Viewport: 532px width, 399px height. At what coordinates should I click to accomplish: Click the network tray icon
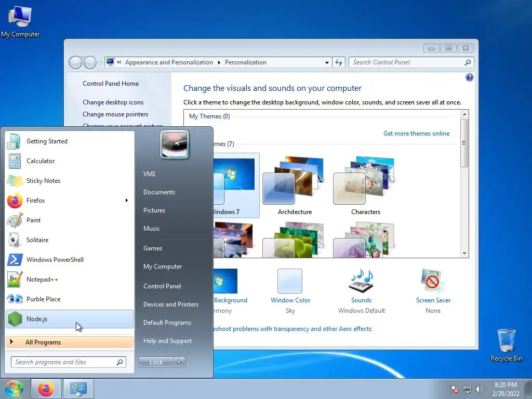[x=467, y=389]
